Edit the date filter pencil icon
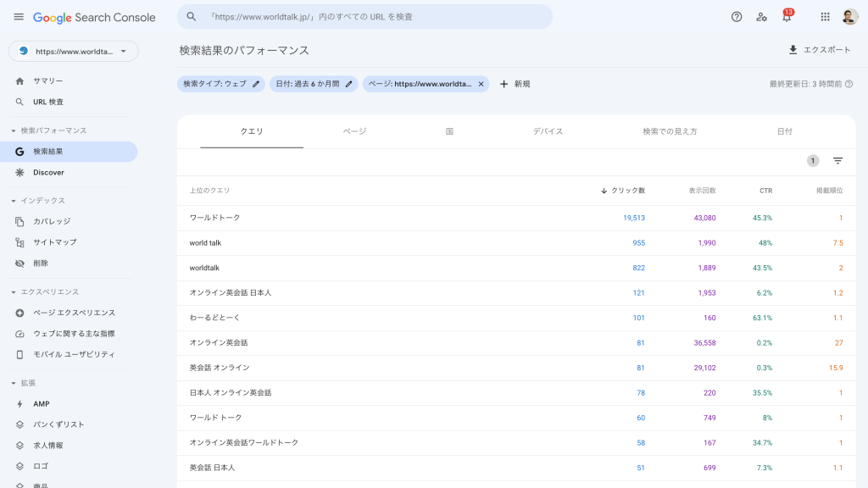The width and height of the screenshot is (868, 488). pos(348,84)
